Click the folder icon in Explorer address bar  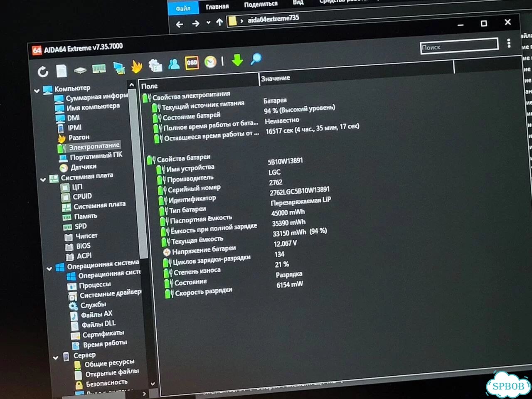pos(233,21)
